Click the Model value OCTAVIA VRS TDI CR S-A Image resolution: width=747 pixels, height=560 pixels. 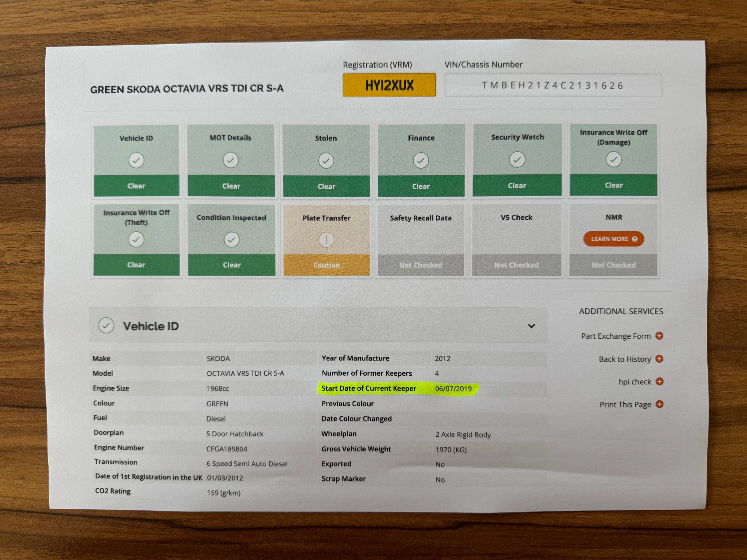pyautogui.click(x=245, y=373)
